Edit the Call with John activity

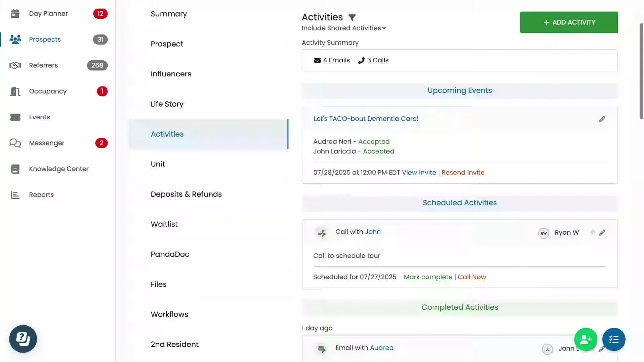tap(602, 233)
